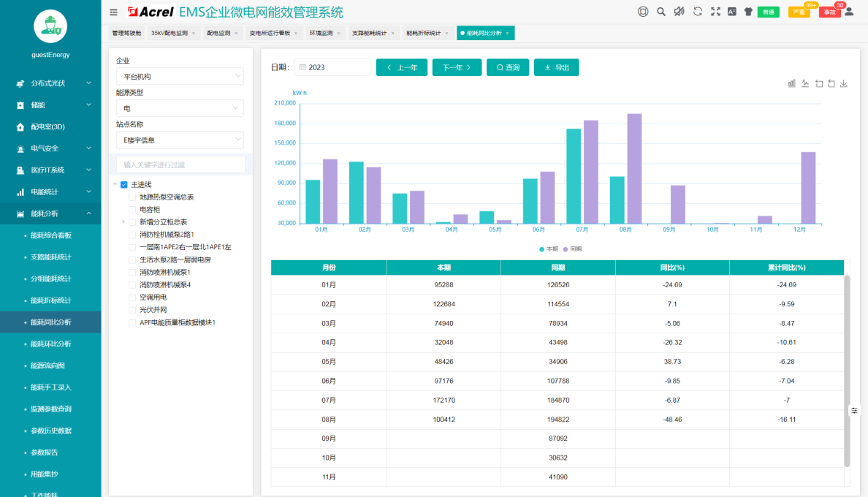Open the theme skin shirt icon

pyautogui.click(x=748, y=12)
